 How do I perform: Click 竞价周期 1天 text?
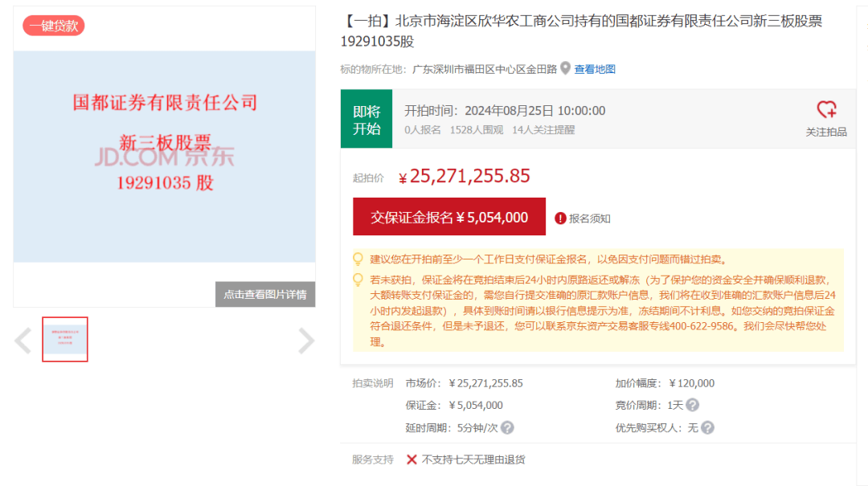649,405
